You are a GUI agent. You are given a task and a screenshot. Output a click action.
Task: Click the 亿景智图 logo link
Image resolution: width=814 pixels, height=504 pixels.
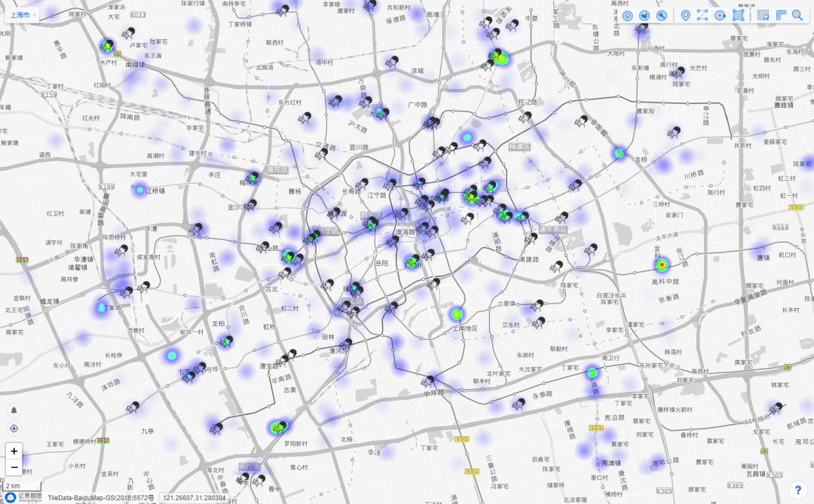[x=21, y=496]
